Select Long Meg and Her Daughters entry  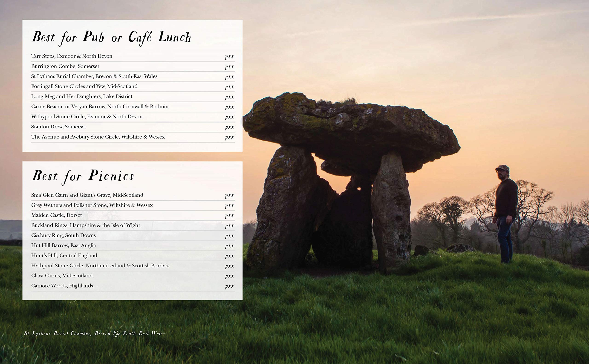coord(82,97)
